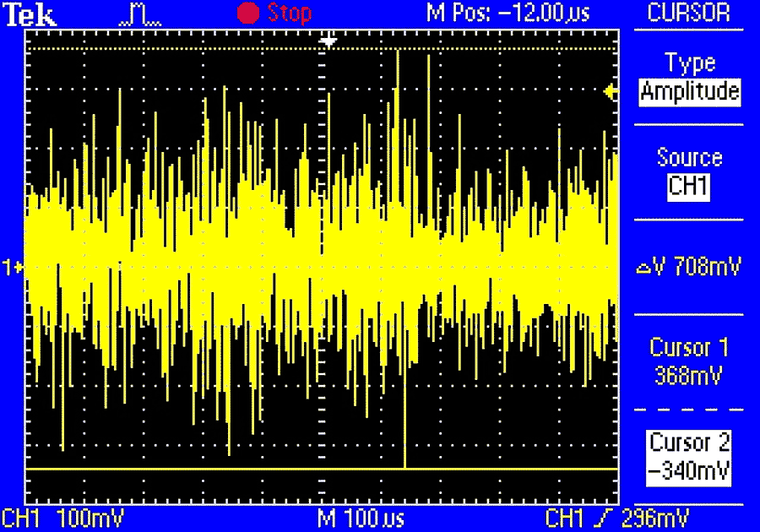This screenshot has width=760, height=532.
Task: Toggle the Cursor 2 selection box
Action: point(690,456)
